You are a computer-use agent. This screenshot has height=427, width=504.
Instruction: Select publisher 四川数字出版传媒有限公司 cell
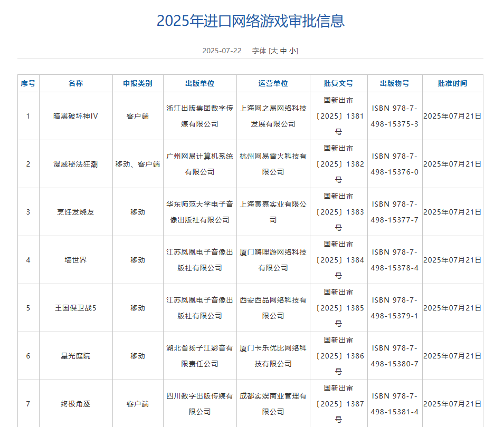coord(199,403)
